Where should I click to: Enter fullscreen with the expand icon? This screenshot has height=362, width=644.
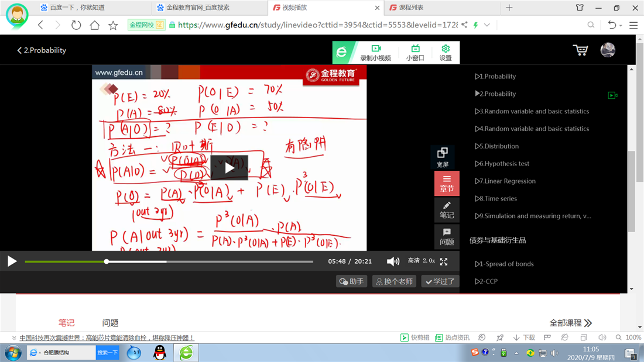(444, 261)
